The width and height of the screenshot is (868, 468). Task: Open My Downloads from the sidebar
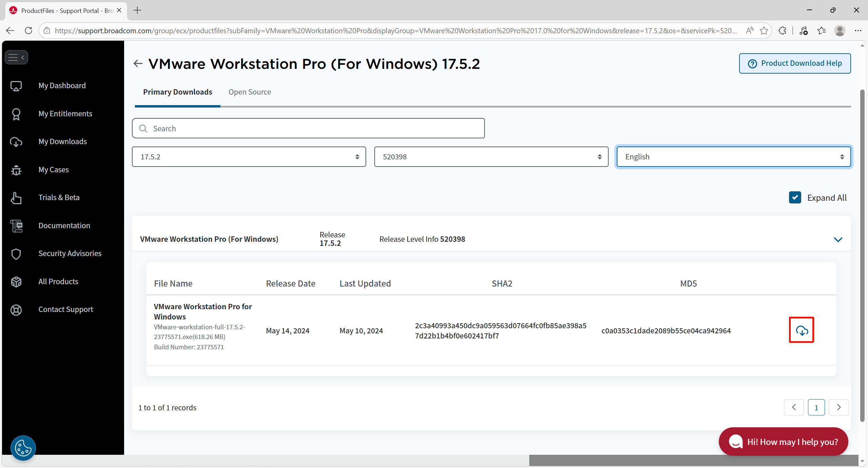click(x=62, y=141)
